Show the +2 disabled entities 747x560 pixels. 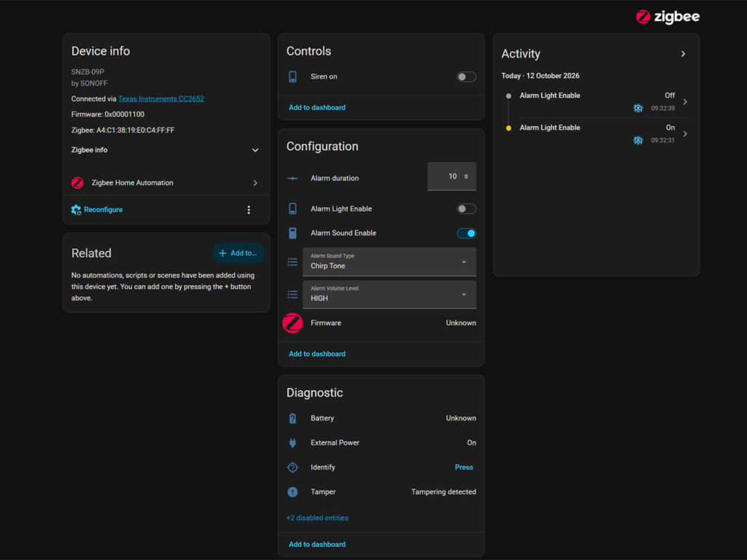tap(317, 518)
